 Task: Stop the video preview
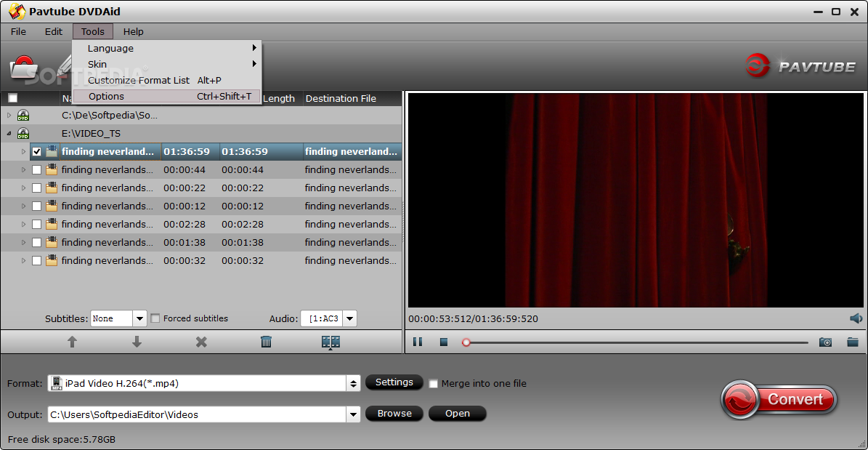pos(443,342)
